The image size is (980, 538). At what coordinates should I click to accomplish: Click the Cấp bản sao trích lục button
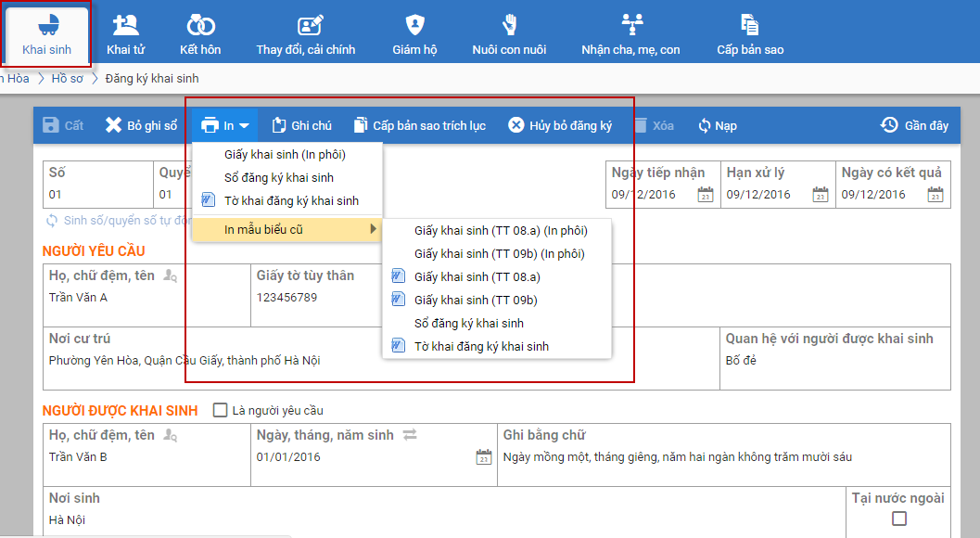point(419,125)
